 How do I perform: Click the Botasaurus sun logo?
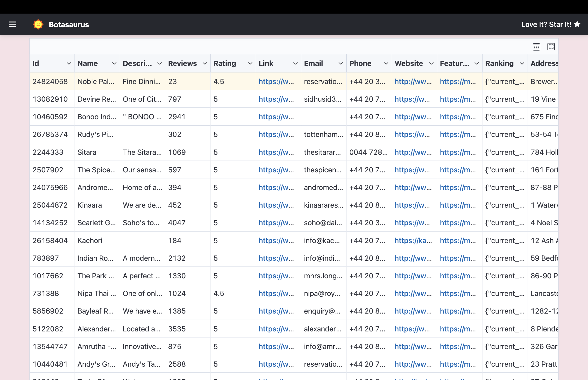click(x=38, y=24)
